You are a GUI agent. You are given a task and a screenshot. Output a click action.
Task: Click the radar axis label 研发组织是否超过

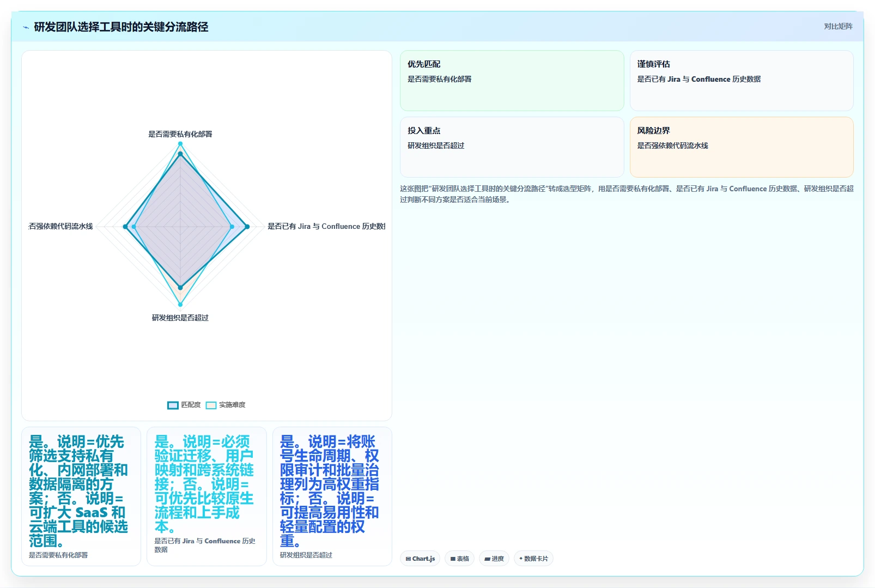pyautogui.click(x=180, y=318)
